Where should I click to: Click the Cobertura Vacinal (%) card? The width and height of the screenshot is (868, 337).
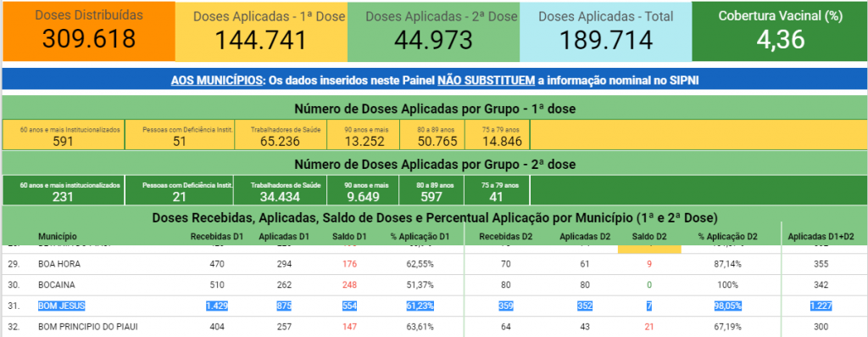780,31
